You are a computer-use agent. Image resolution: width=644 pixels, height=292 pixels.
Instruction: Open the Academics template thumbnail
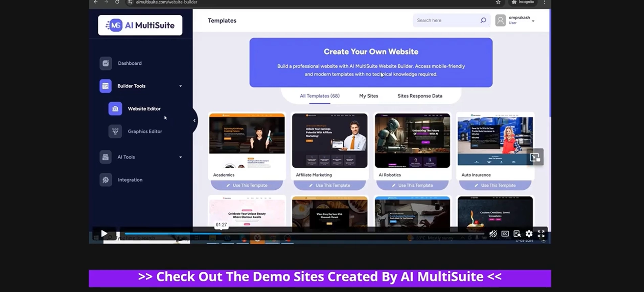(247, 141)
